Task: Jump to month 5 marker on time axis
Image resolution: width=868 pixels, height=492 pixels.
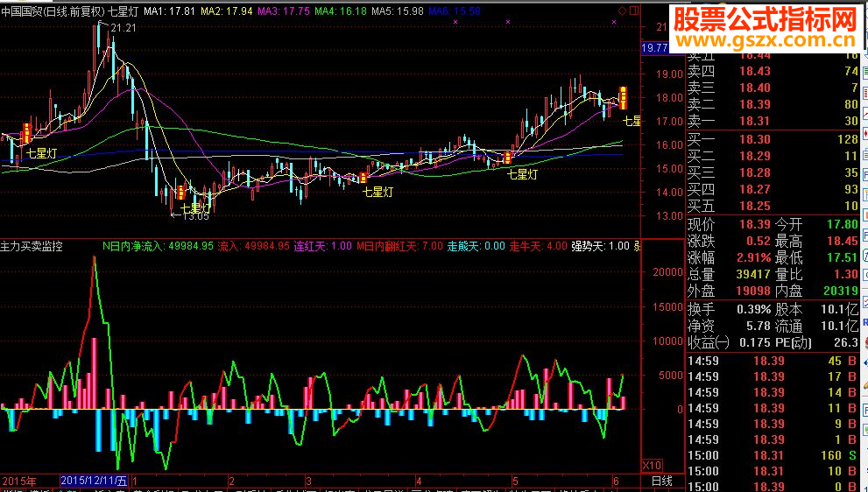Action: pos(515,481)
